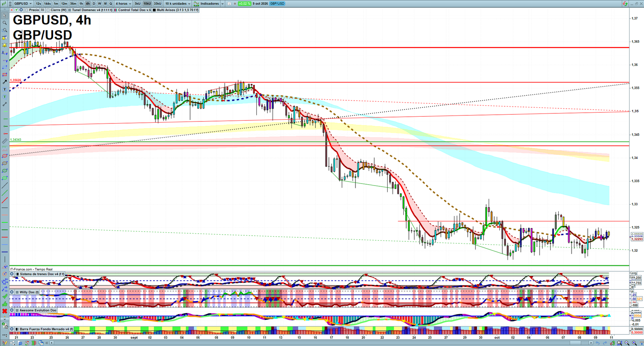Click the Tunel Domenec grey color swatch
Screen dimensions: 644x346
pos(70,10)
